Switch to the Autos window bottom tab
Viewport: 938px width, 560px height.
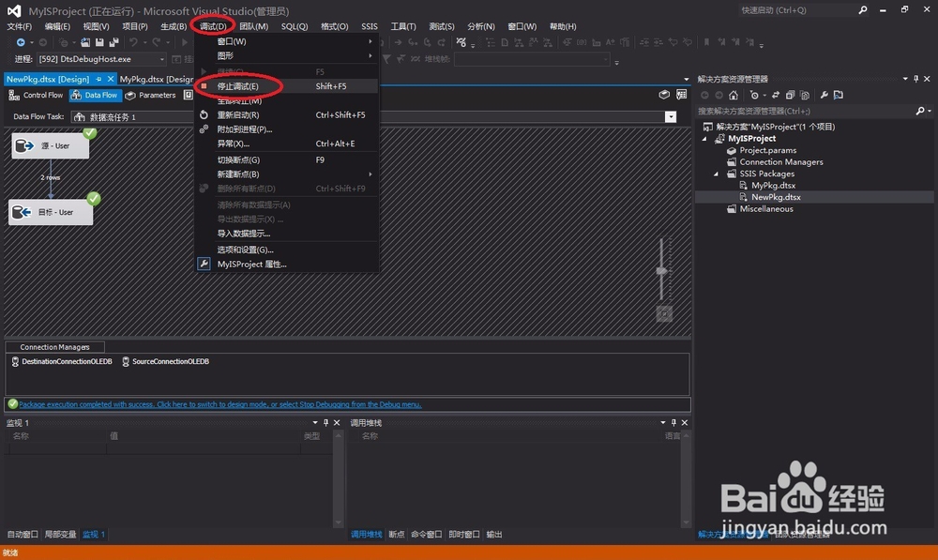23,535
